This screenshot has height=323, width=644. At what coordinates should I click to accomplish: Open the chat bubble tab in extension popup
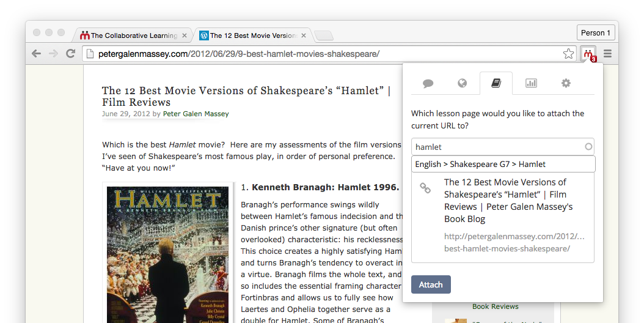point(428,84)
